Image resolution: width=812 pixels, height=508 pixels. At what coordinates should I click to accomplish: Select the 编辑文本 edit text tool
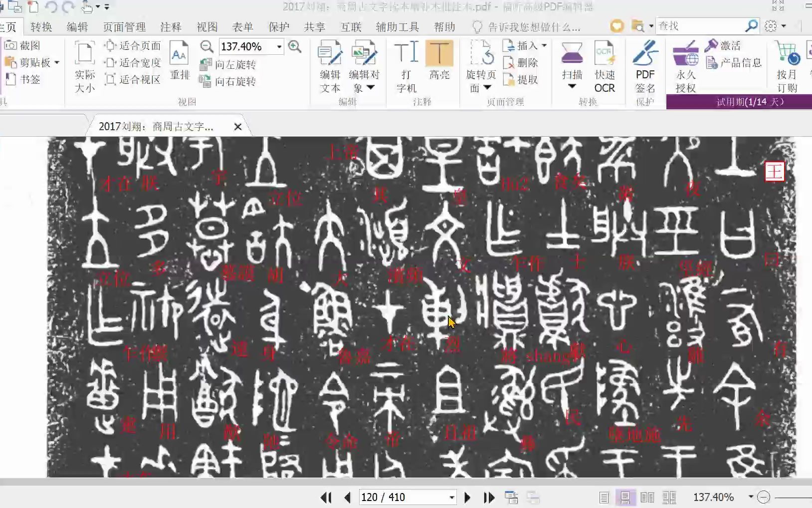330,67
